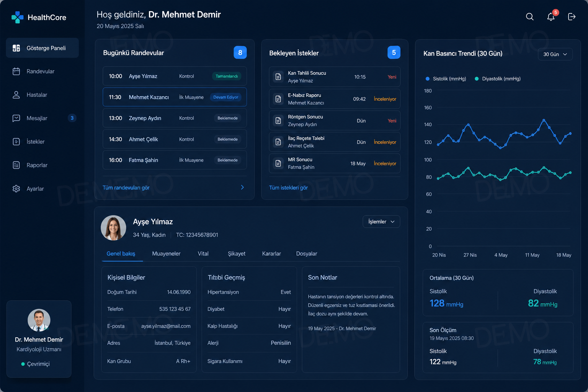The width and height of the screenshot is (588, 392).
Task: Click document icon for MR Sonucu
Action: (x=278, y=163)
